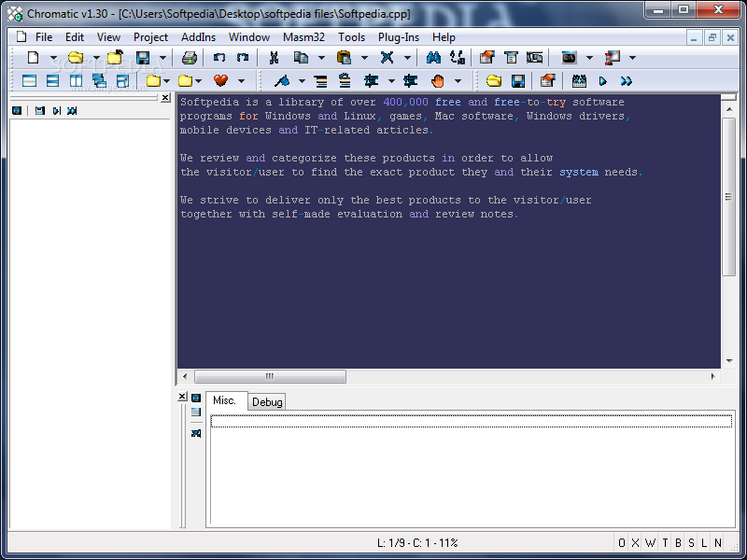Restore the inner document window
The width and height of the screenshot is (747, 560).
coord(712,37)
